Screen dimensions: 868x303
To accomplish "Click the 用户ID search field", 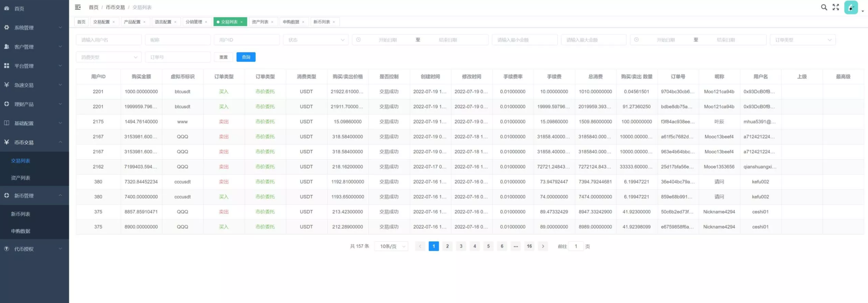I will 246,40.
